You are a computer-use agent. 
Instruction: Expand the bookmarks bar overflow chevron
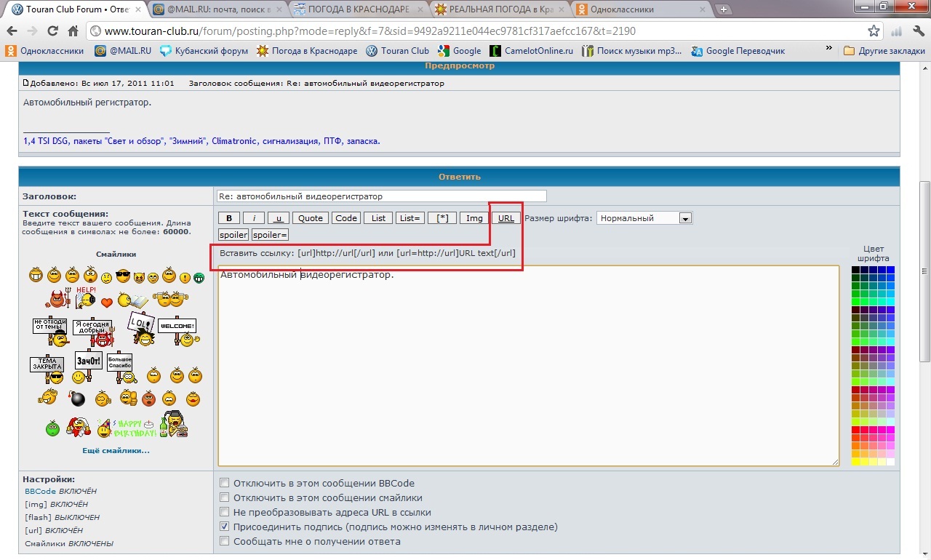[x=828, y=49]
